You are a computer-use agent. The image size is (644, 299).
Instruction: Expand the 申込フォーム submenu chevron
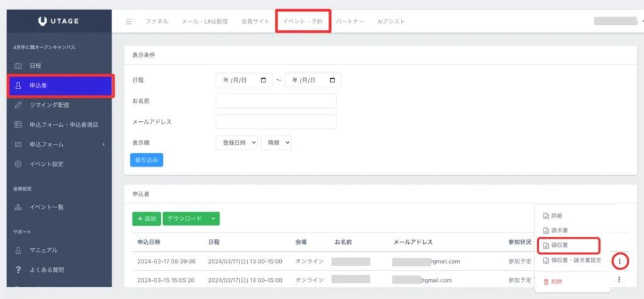(x=104, y=144)
